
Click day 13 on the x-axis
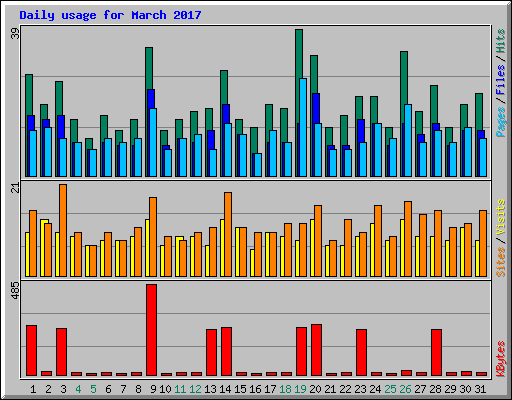(210, 389)
